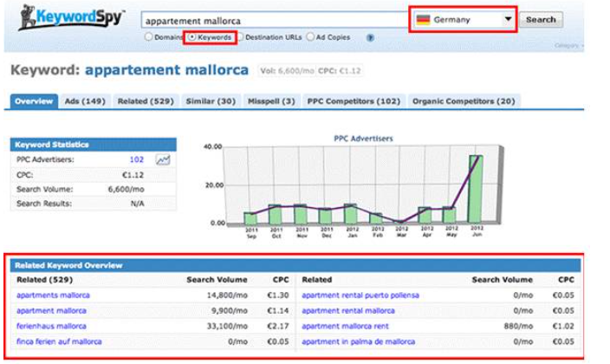This screenshot has height=364, width=610.
Task: Open the apartment mallorca keyword link
Action: (51, 310)
